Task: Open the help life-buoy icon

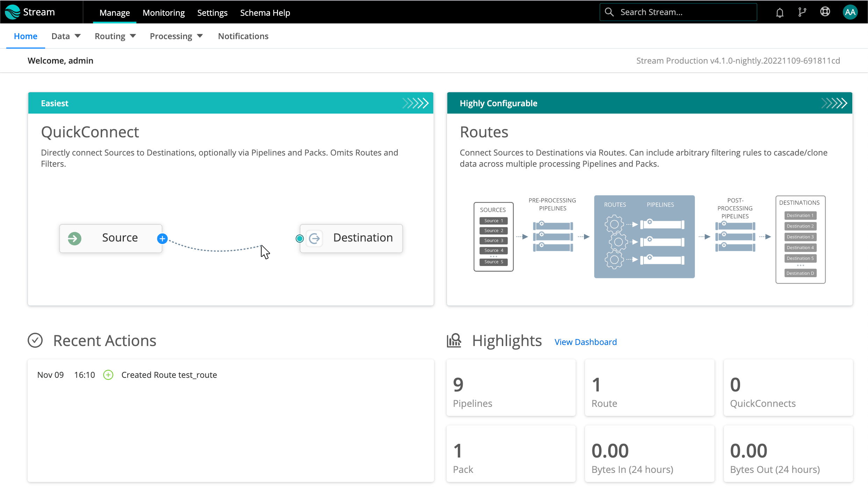Action: [x=825, y=12]
